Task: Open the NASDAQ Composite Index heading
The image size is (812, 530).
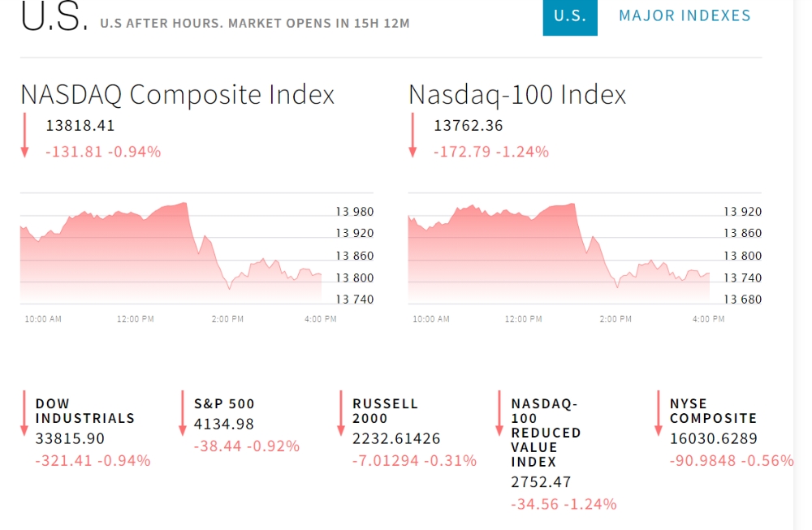Action: click(177, 95)
